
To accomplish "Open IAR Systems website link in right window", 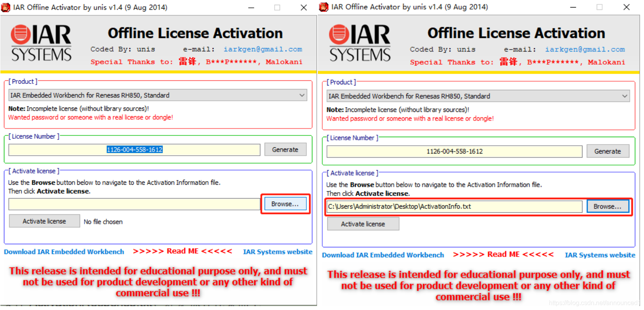I will tap(600, 255).
